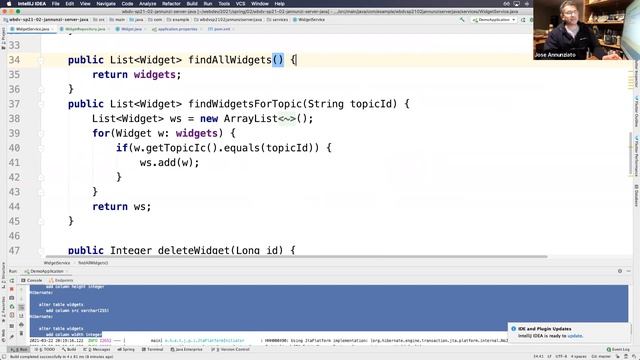Click the editor horizontal scrollbar
Viewport: 640px width, 360px height.
coord(296,257)
